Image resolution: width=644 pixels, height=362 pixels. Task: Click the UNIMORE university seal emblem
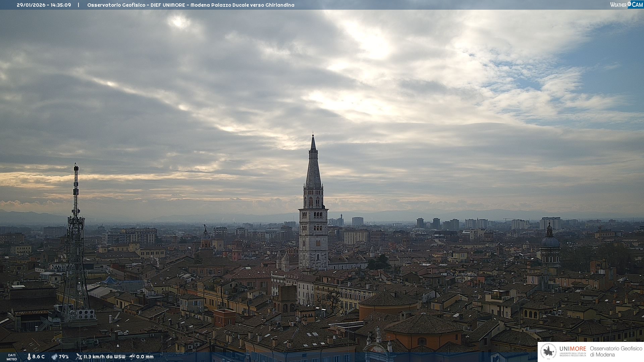pos(548,352)
